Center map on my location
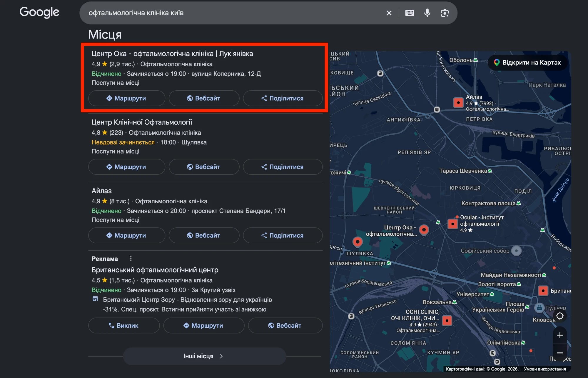Image resolution: width=588 pixels, height=378 pixels. [x=560, y=316]
